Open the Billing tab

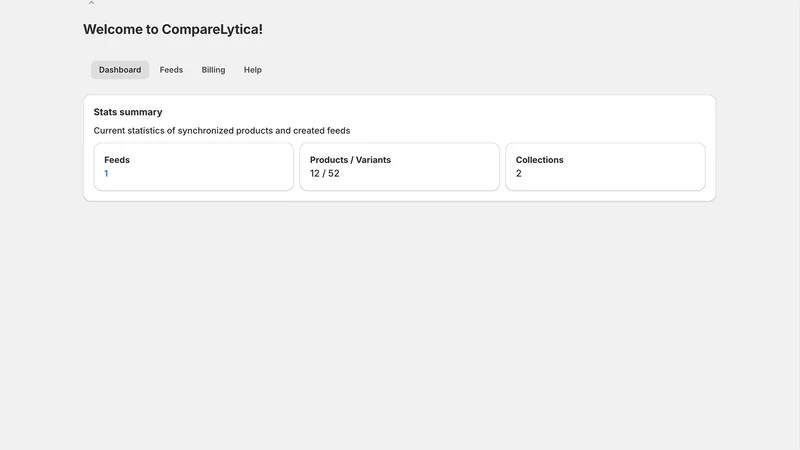[x=213, y=70]
